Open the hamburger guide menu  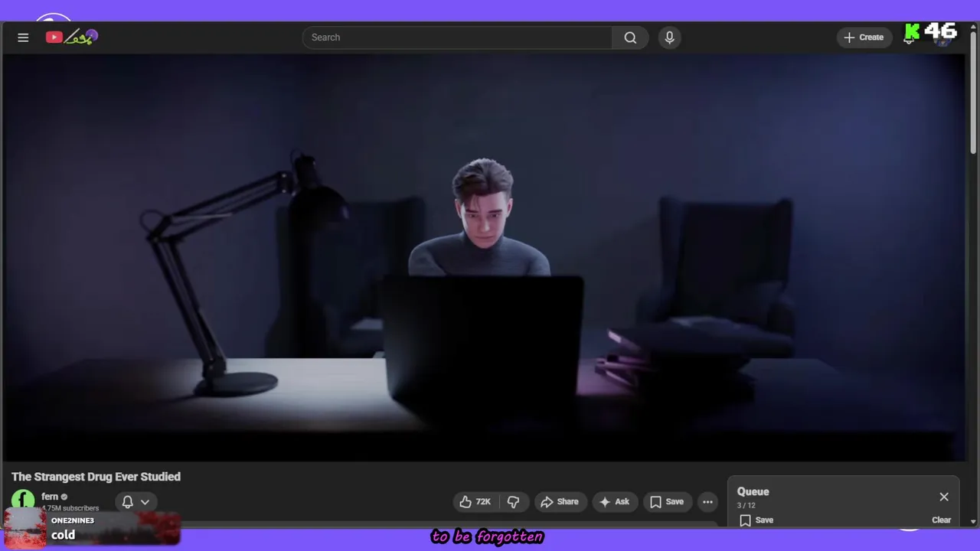pyautogui.click(x=23, y=37)
